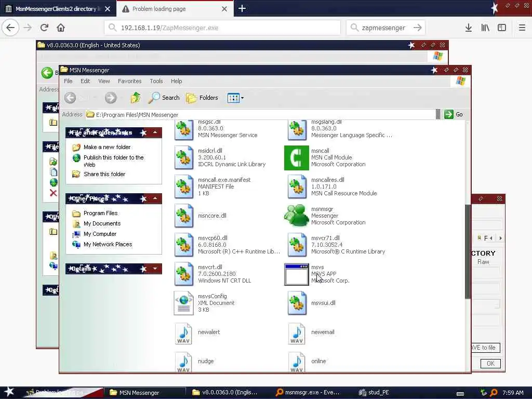This screenshot has width=532, height=399.
Task: Click the browser back arrow
Action: point(10,28)
